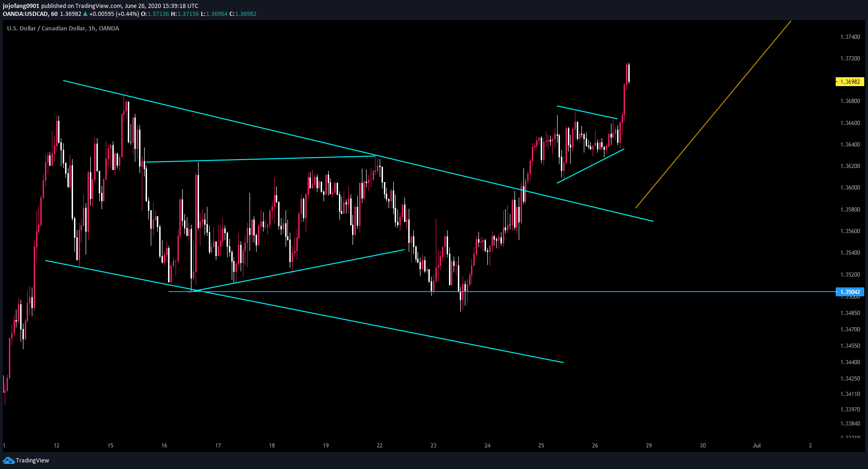Click date label 24 on time axis
This screenshot has width=868, height=469.
487,446
